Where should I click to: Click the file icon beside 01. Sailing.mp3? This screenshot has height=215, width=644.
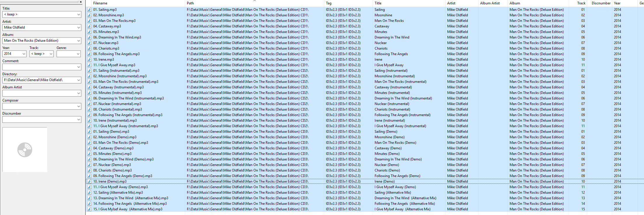[x=89, y=10]
